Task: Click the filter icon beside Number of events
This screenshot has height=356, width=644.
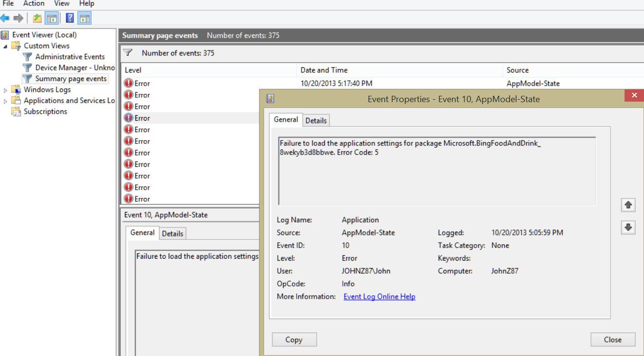Action: [127, 53]
